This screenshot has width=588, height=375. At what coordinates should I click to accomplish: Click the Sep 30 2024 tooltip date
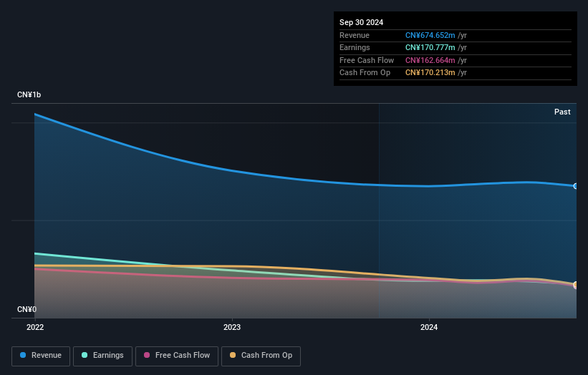click(x=361, y=22)
